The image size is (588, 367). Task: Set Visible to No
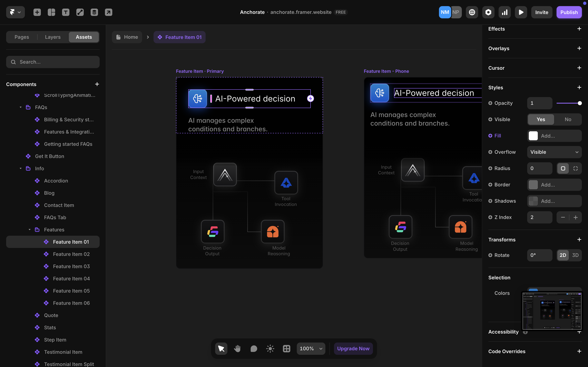click(568, 119)
